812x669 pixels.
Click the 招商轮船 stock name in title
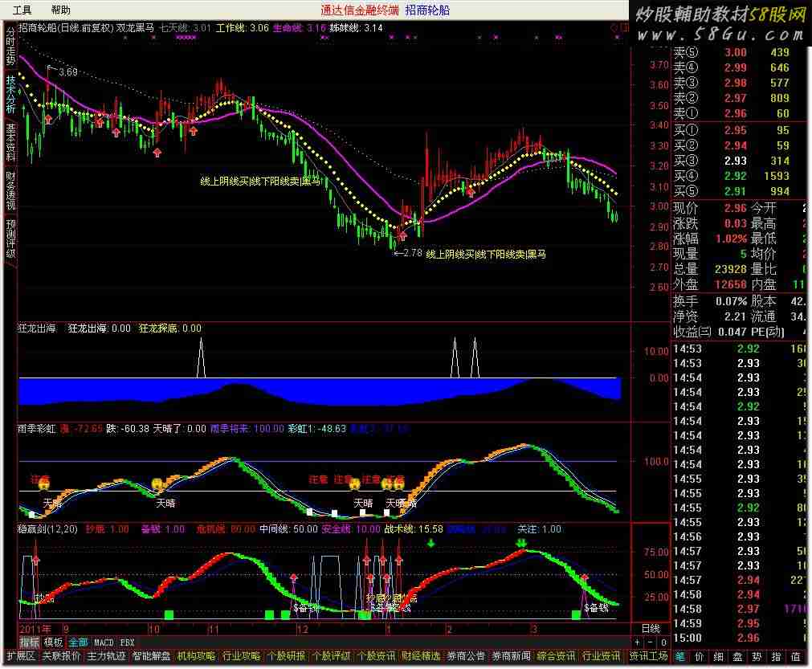pos(427,10)
